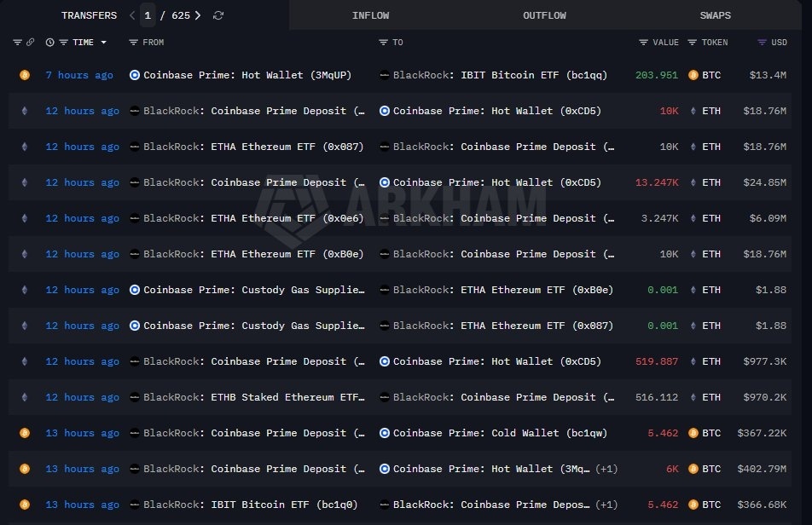Viewport: 812px width, 525px height.
Task: Open BlackRock: IBIT Bitcoin ETF (bc1qq) recipient
Action: pos(500,75)
